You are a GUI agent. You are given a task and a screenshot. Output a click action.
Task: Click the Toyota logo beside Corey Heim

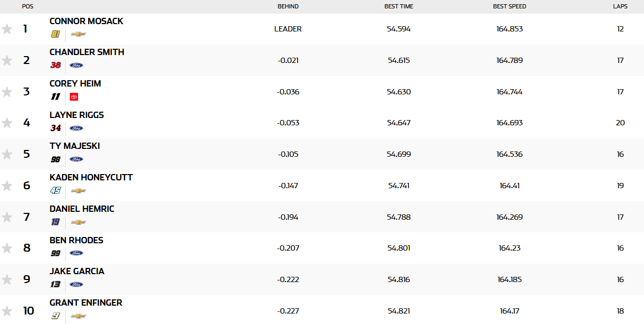tap(74, 96)
